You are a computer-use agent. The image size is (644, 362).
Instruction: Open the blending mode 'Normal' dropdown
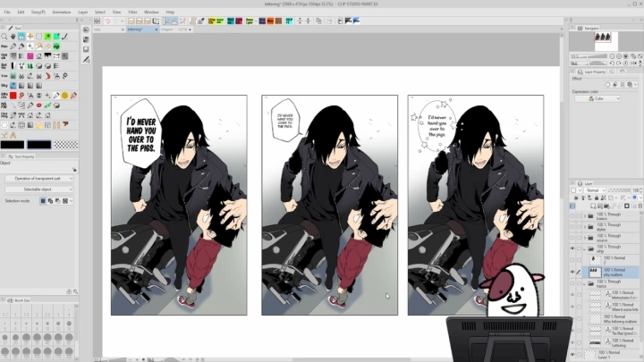pyautogui.click(x=595, y=190)
